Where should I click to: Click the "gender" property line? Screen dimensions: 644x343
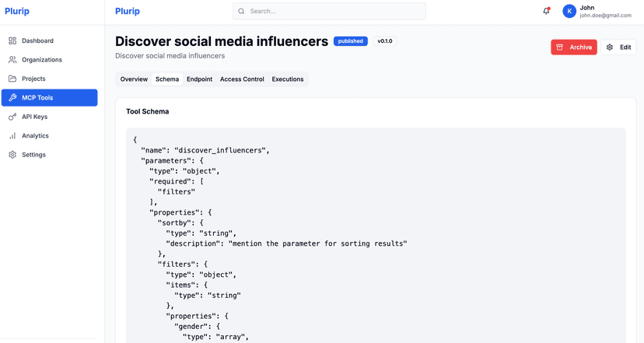click(x=197, y=327)
